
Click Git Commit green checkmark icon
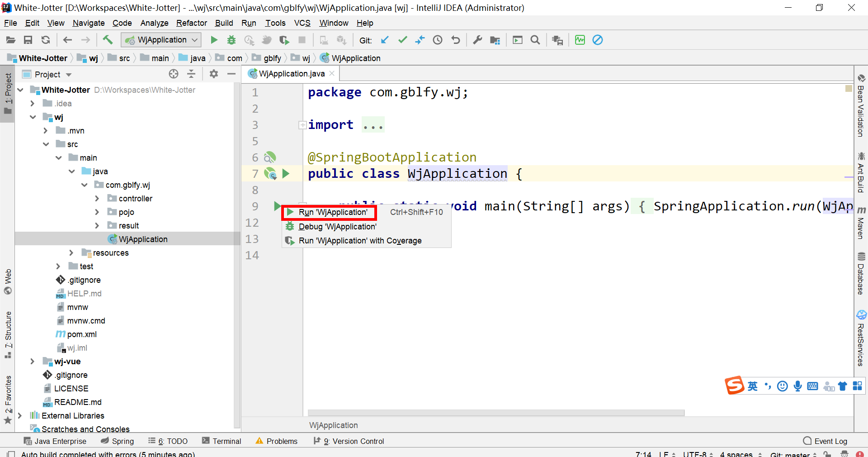coord(402,40)
